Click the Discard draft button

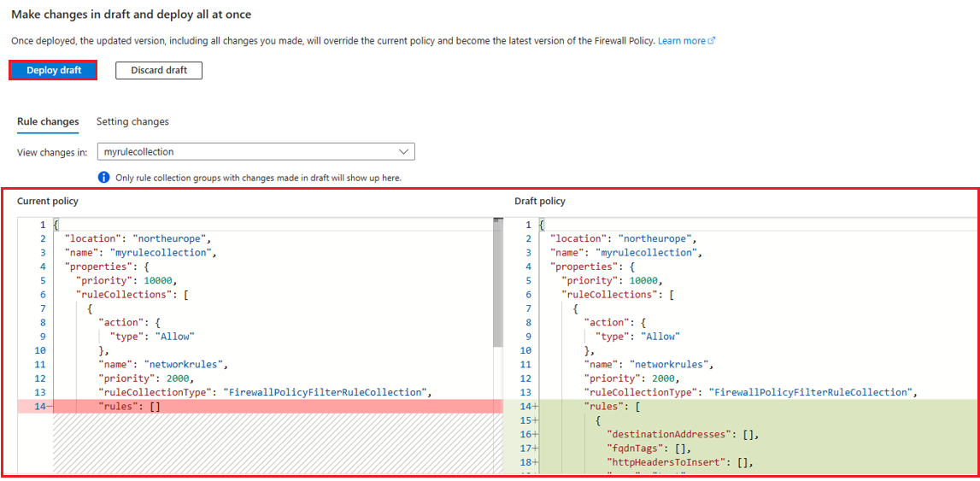159,70
